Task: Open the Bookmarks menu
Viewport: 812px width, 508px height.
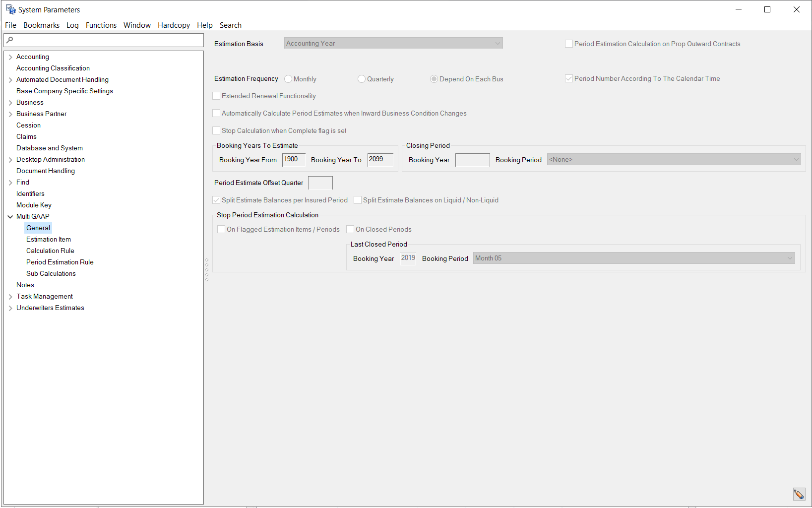Action: pyautogui.click(x=41, y=25)
